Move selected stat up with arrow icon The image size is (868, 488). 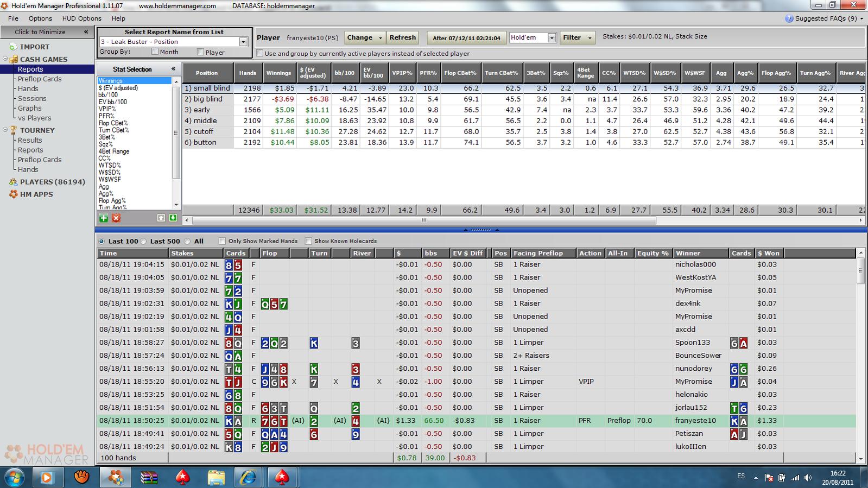point(161,218)
